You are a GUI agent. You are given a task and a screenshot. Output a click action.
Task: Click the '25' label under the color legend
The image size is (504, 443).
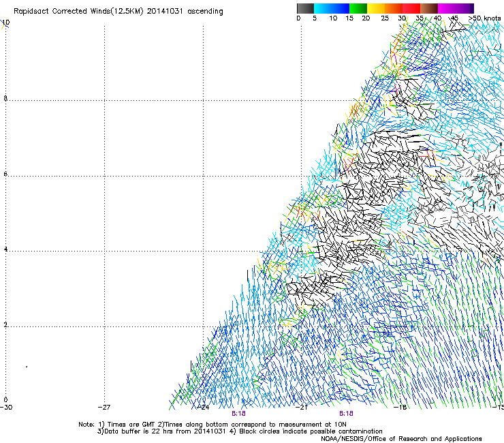[x=385, y=18]
